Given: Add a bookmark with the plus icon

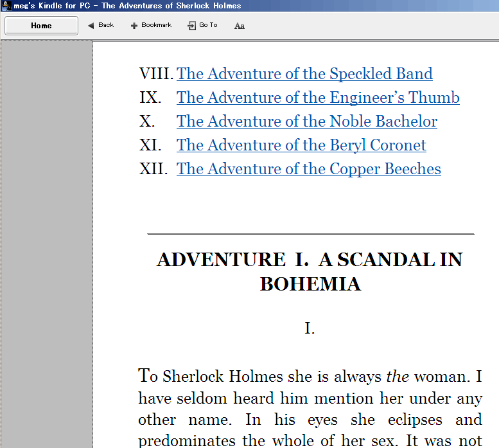Looking at the screenshot, I should pos(134,26).
